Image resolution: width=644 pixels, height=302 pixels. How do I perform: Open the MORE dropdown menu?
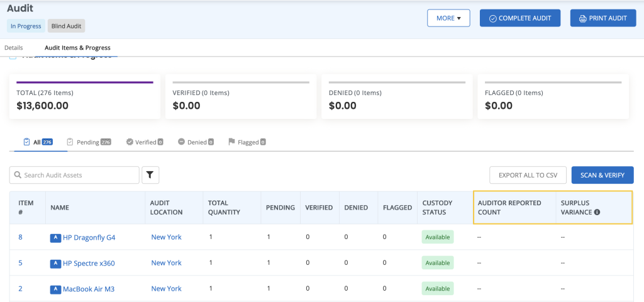coord(448,18)
